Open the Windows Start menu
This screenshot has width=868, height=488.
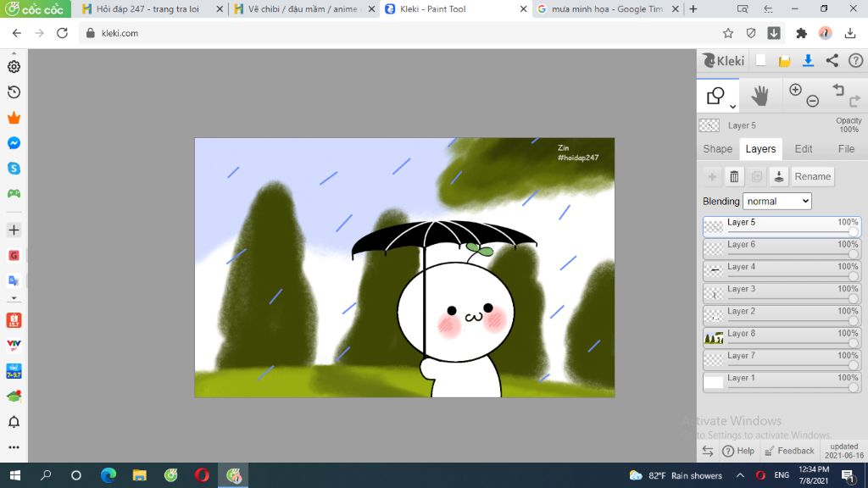pyautogui.click(x=15, y=475)
